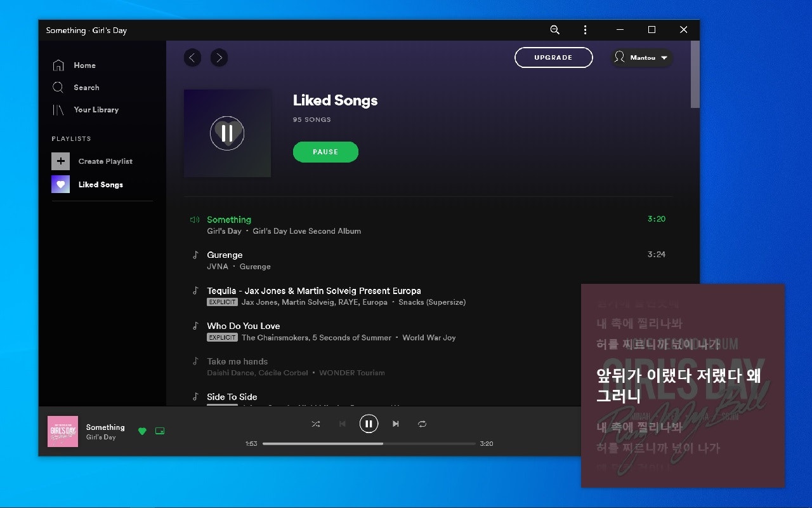The width and height of the screenshot is (812, 508).
Task: Click the note icon beside Who Do You Love
Action: [x=195, y=326]
